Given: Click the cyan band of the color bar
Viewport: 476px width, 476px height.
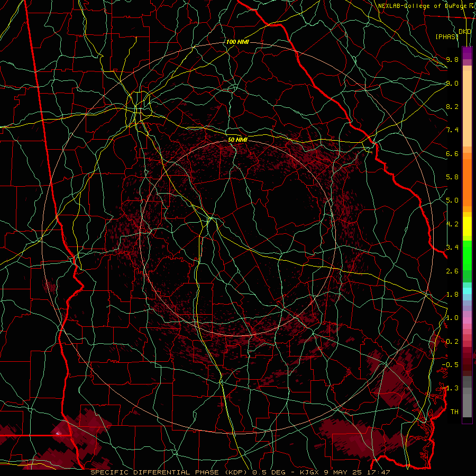Looking at the screenshot, I should [x=467, y=290].
